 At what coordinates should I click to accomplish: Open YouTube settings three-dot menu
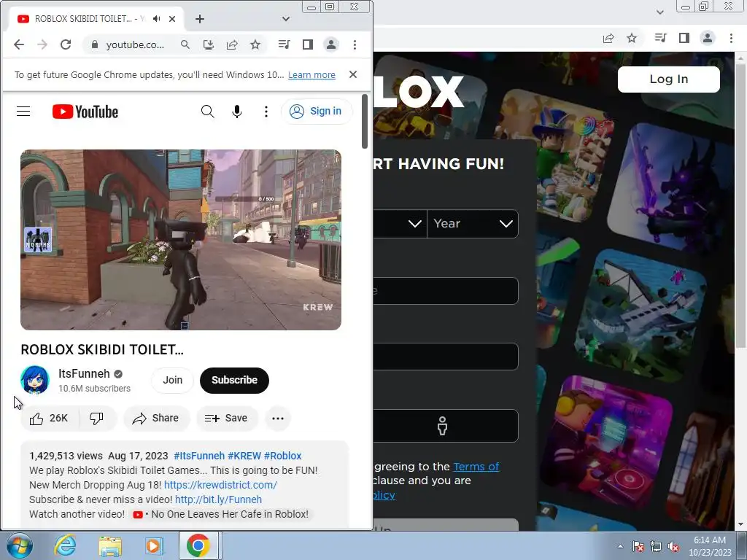point(266,112)
